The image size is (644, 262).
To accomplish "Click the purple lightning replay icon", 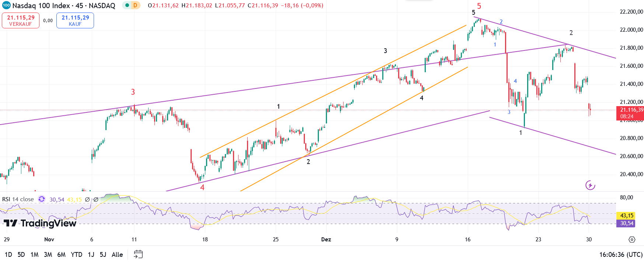I will click(590, 185).
